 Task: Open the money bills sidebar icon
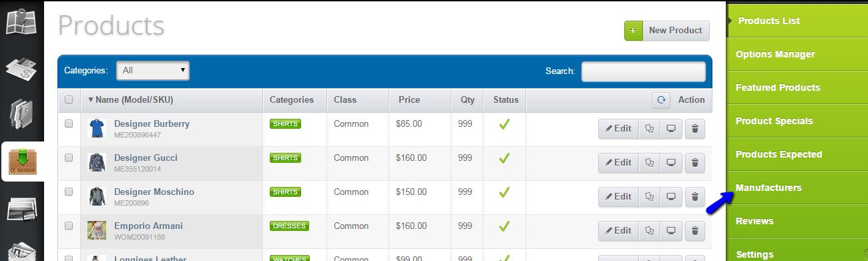point(22,68)
